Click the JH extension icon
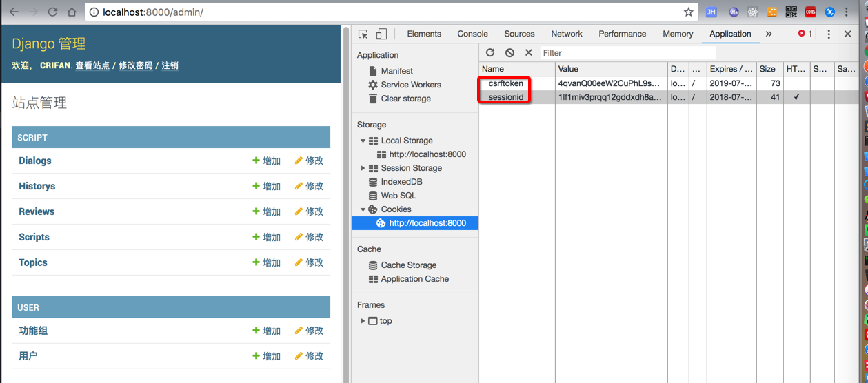 click(711, 12)
